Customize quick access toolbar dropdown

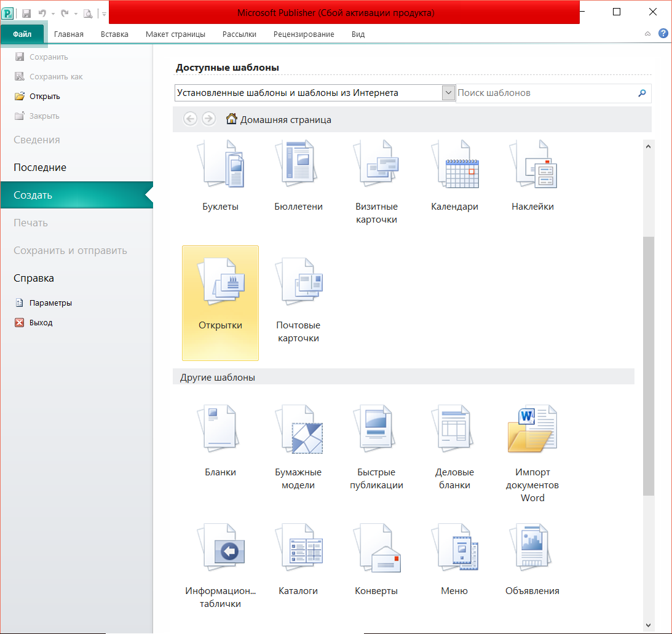click(x=104, y=14)
